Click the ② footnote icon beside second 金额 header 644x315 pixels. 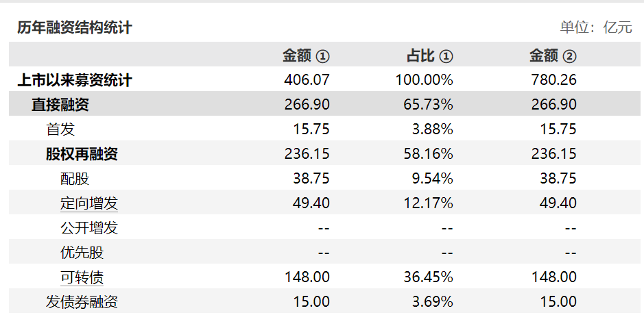[x=569, y=56]
